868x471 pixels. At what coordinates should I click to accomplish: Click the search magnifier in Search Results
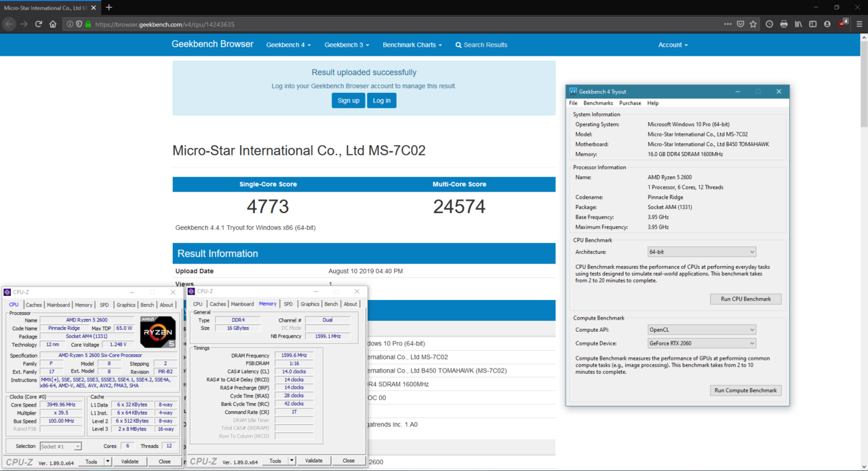coord(458,45)
